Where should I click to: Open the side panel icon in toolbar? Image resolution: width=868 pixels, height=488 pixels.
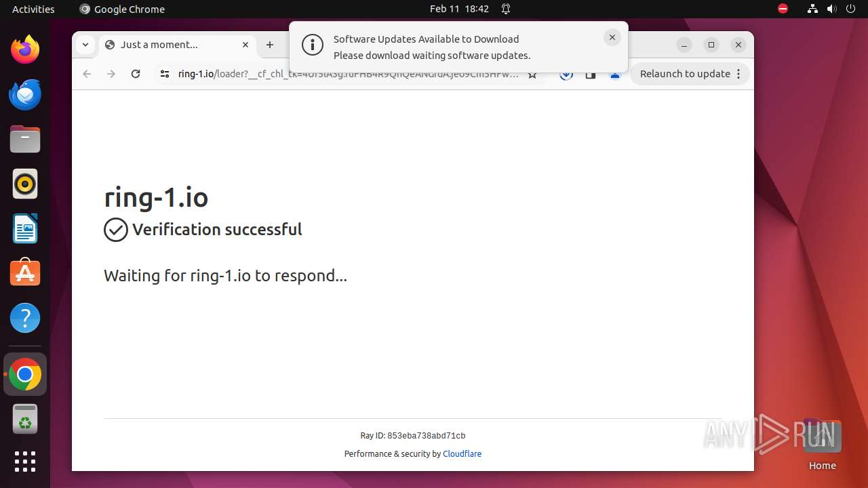coord(591,75)
